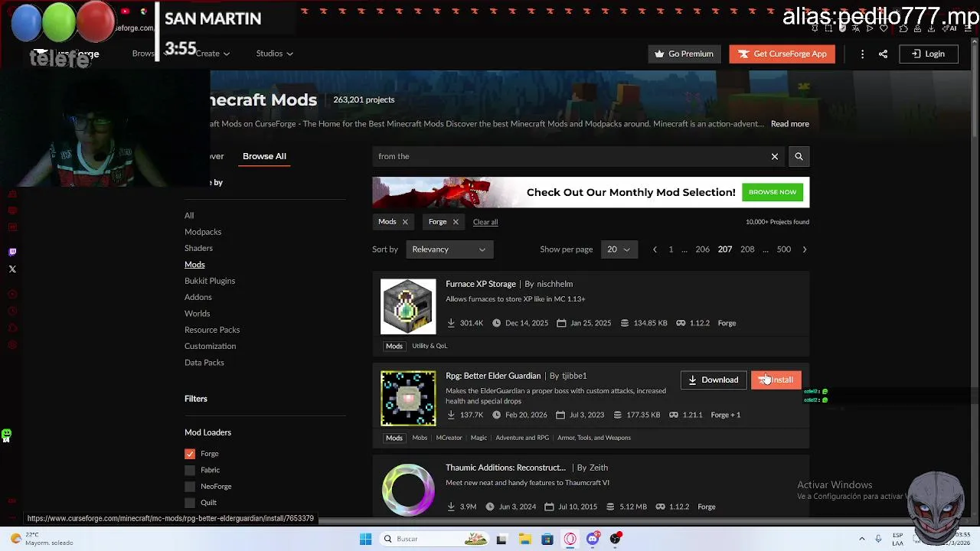Go to next results page arrow
Viewport: 980px width, 551px height.
tap(804, 249)
